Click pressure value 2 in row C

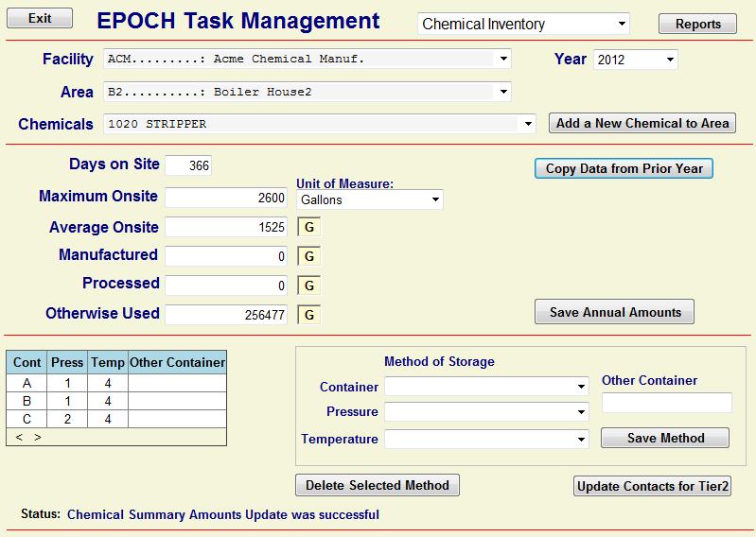(67, 419)
